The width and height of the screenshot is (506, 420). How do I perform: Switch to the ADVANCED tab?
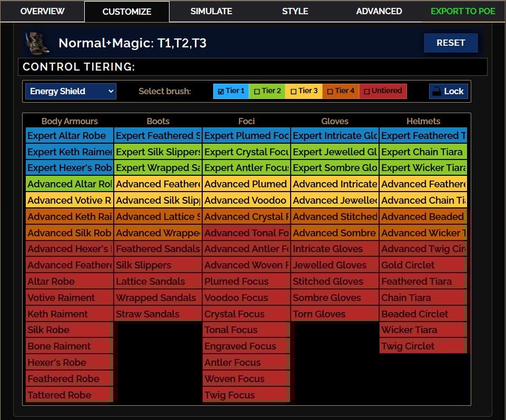379,11
